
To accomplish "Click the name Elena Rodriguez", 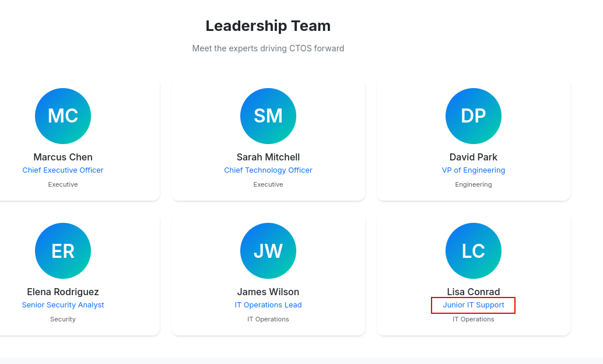I will click(x=63, y=292).
